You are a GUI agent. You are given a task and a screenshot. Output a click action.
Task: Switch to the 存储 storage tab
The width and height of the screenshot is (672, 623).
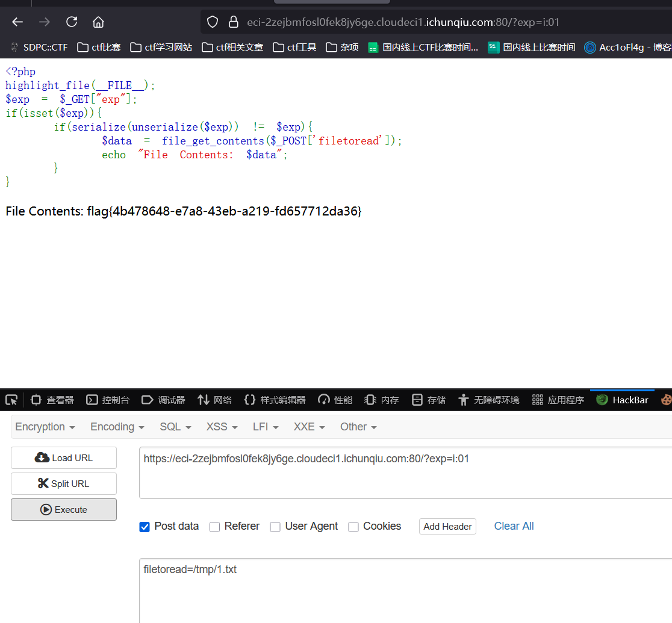click(x=429, y=400)
